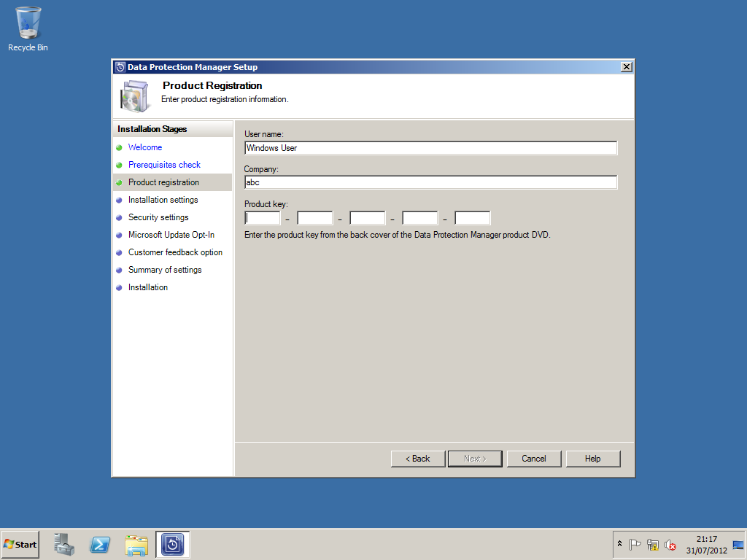Go to the Prerequisites check stage link
The height and width of the screenshot is (560, 747).
(x=164, y=165)
